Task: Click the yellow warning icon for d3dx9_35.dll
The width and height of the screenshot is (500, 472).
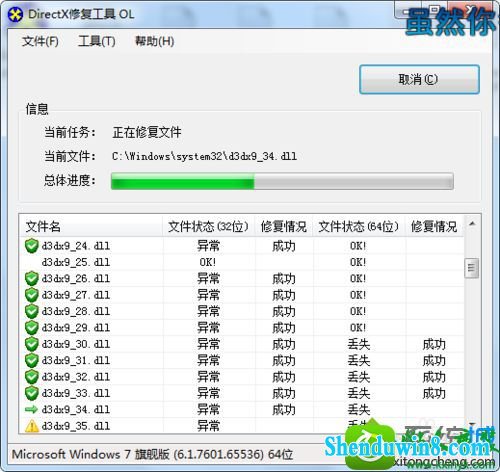Action: pos(32,426)
